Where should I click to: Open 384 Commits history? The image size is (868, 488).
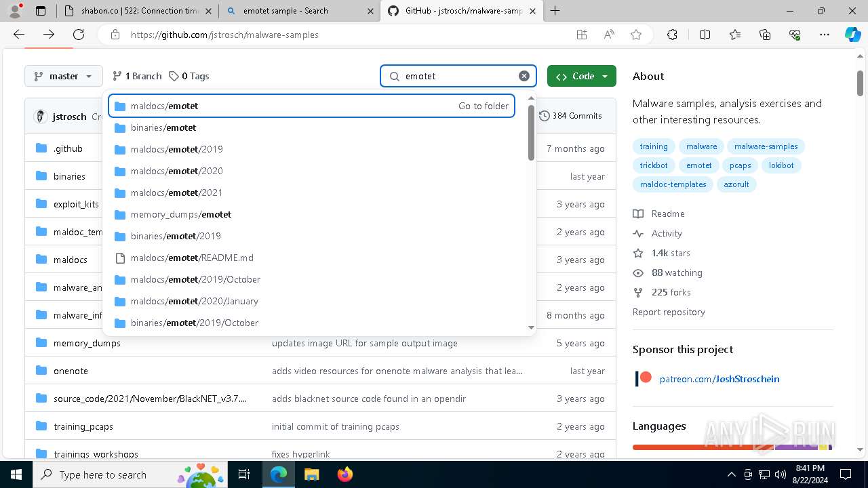pos(571,116)
